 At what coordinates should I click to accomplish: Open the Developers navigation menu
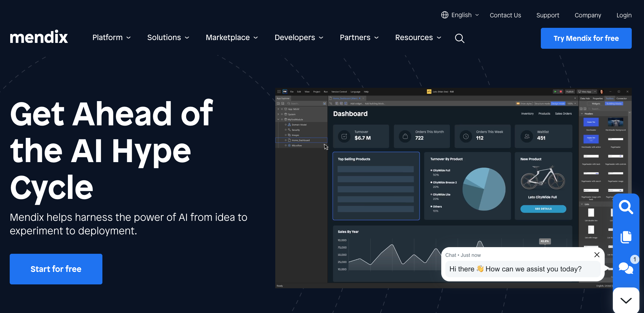[x=299, y=38]
